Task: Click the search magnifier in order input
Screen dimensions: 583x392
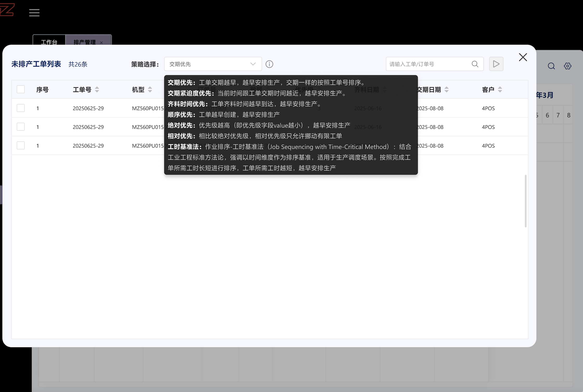Action: (475, 64)
